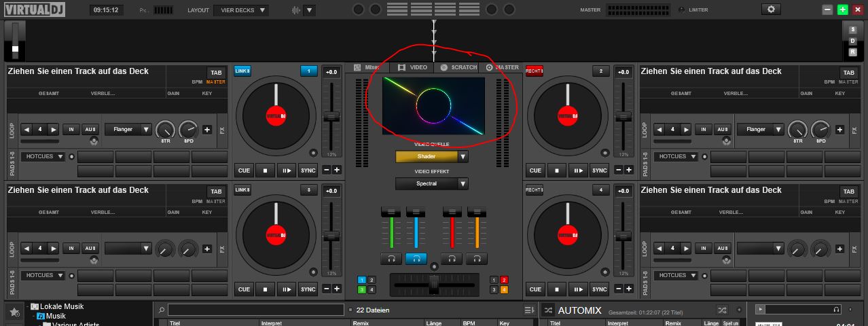Image resolution: width=868 pixels, height=326 pixels.
Task: Click the deck 4 turntable jog wheel
Action: tap(567, 235)
